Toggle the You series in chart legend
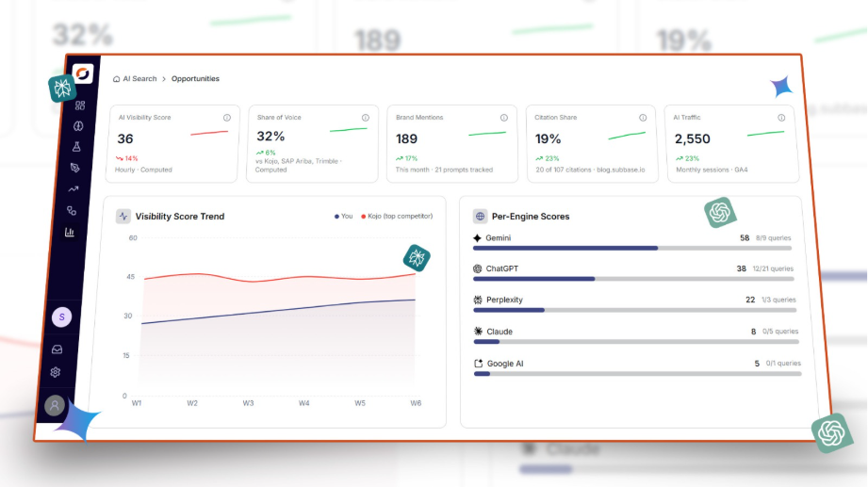 click(x=344, y=217)
